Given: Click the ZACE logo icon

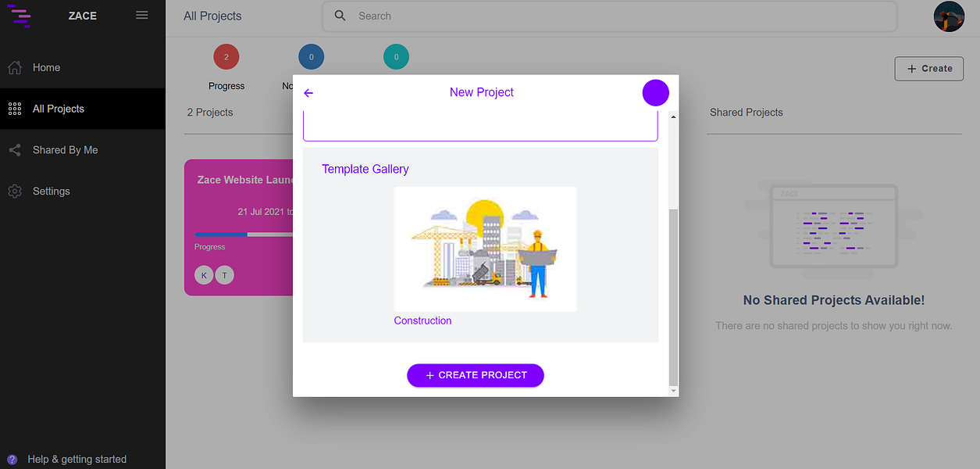Looking at the screenshot, I should coord(20,15).
